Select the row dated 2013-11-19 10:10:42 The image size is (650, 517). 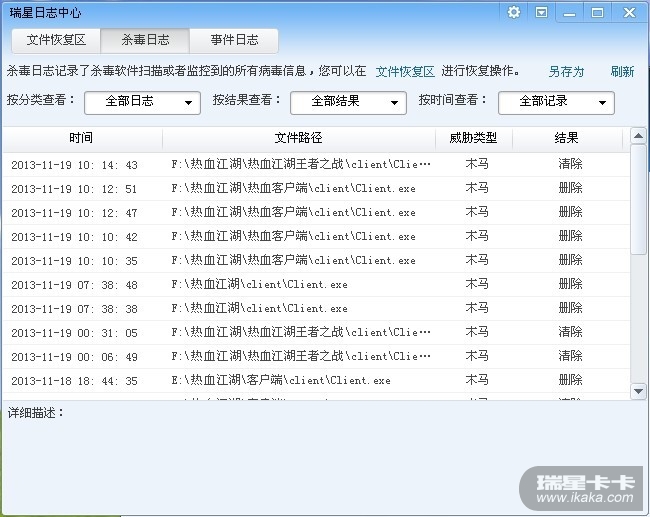click(x=316, y=237)
